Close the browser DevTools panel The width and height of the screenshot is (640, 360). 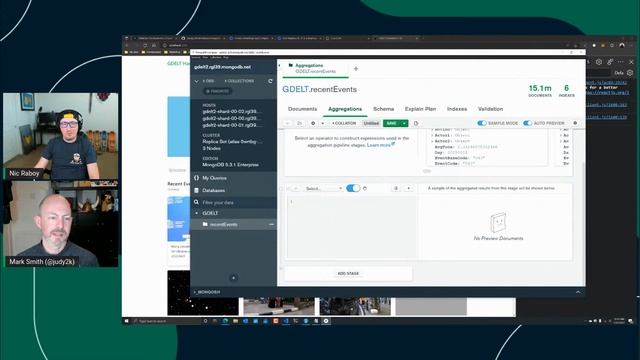tap(631, 62)
